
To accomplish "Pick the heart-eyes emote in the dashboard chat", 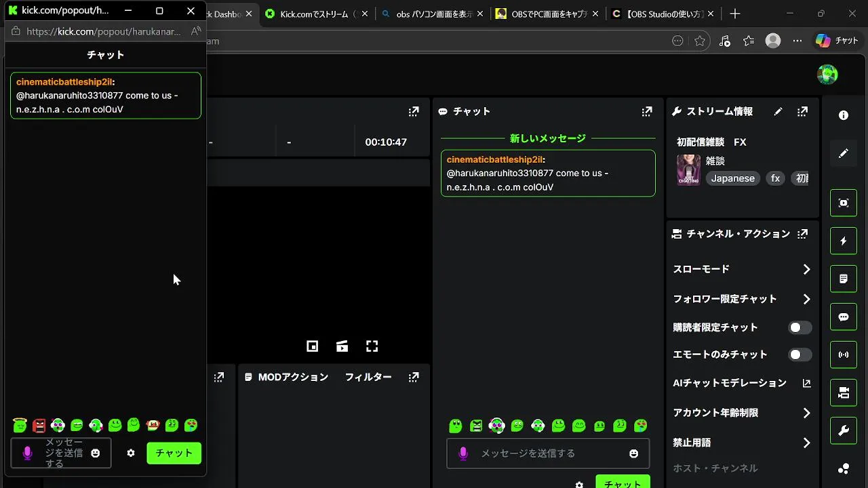I will [x=640, y=426].
